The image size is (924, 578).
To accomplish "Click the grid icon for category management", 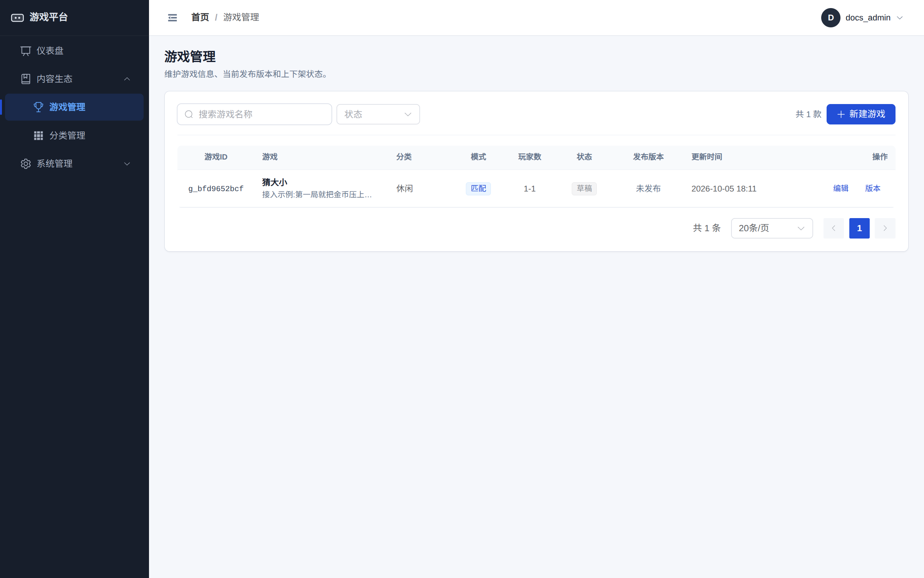I will click(x=38, y=136).
